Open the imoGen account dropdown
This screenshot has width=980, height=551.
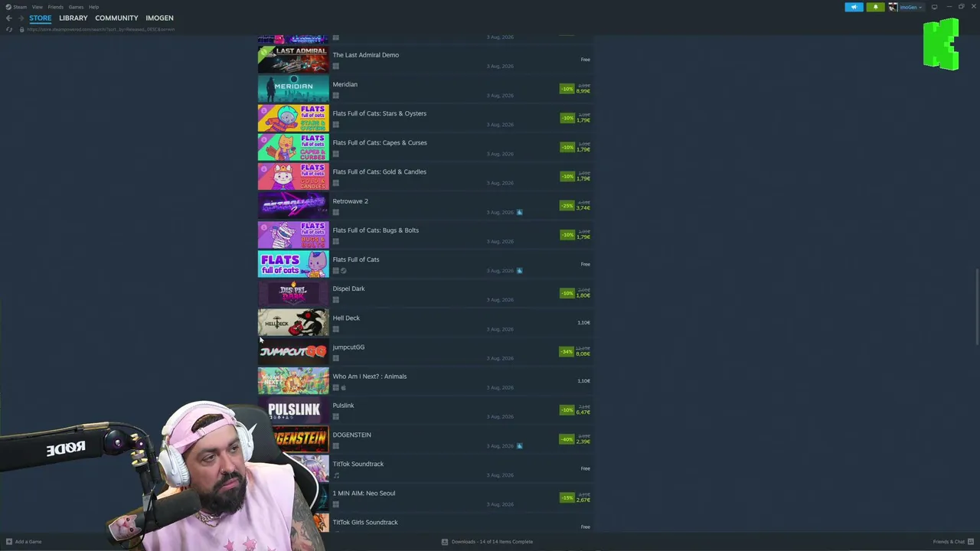tap(910, 7)
